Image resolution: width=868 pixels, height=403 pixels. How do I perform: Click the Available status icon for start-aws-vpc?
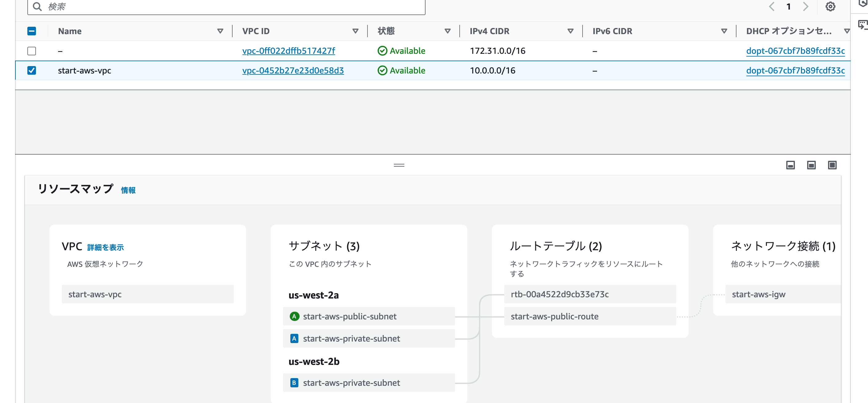[x=382, y=70]
